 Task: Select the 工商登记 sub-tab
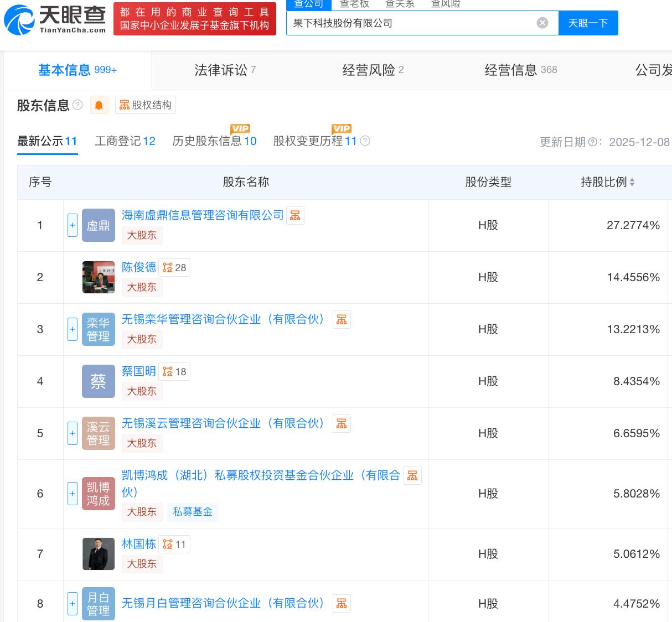[x=125, y=141]
